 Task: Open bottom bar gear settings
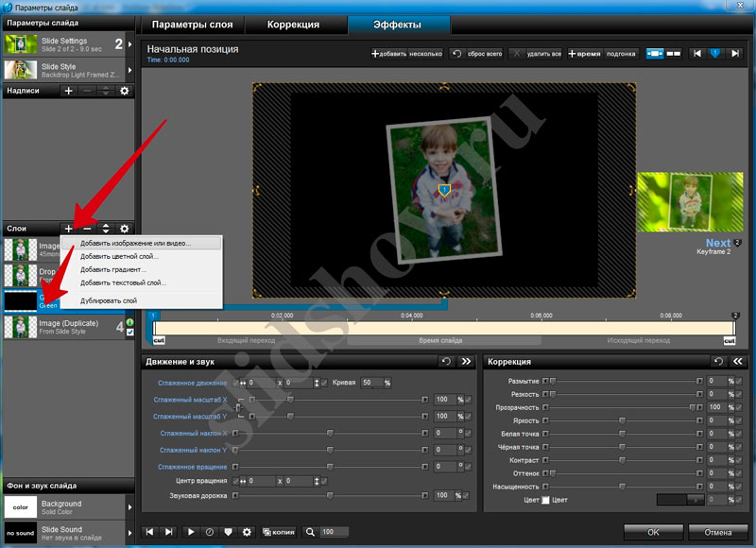247,532
